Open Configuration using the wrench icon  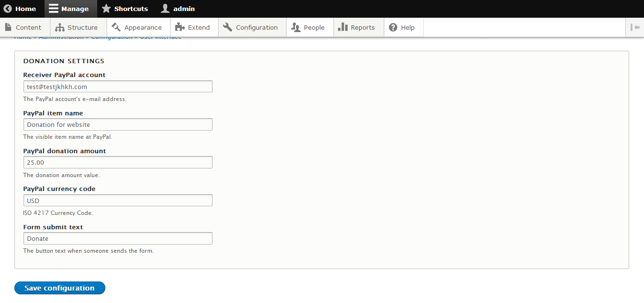click(227, 27)
